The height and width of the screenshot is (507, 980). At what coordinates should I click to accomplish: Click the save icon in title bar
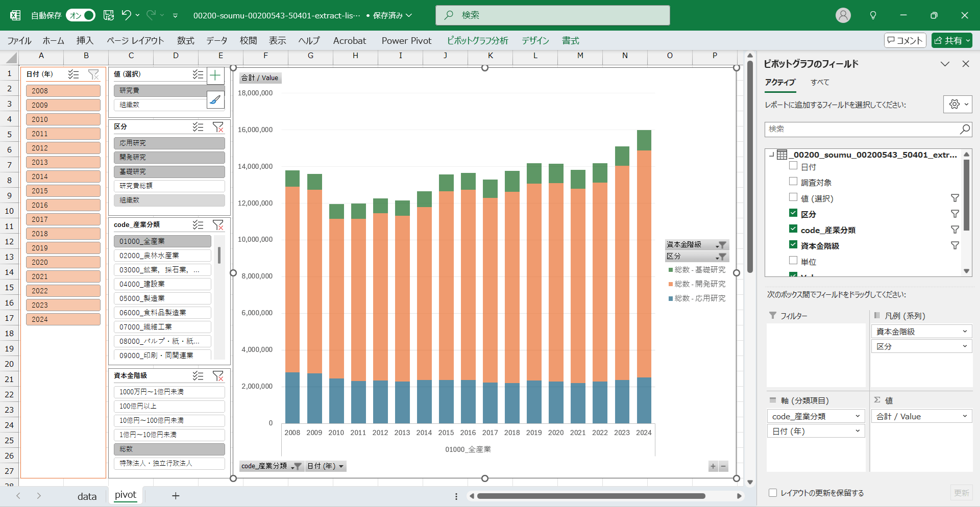[109, 15]
